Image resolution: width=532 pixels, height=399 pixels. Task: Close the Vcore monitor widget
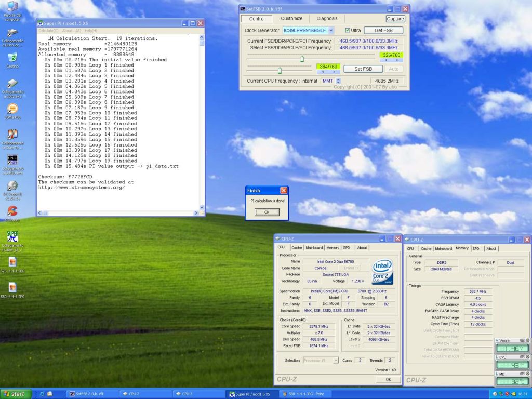528,340
